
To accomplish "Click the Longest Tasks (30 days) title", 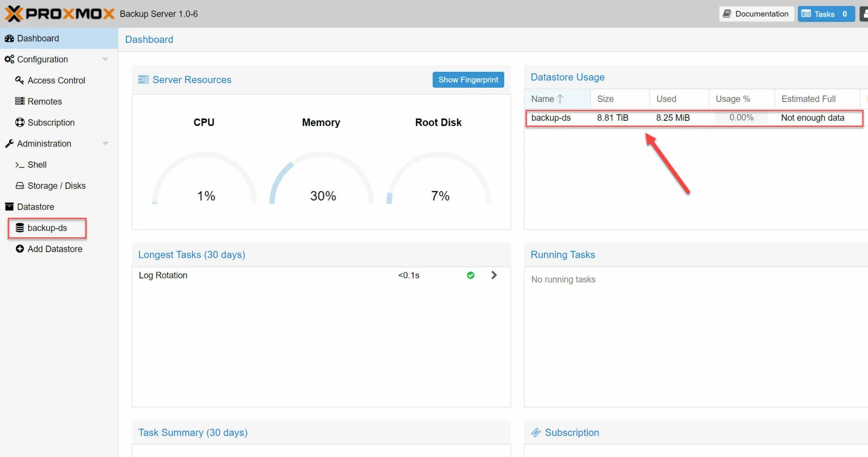I will (x=192, y=255).
